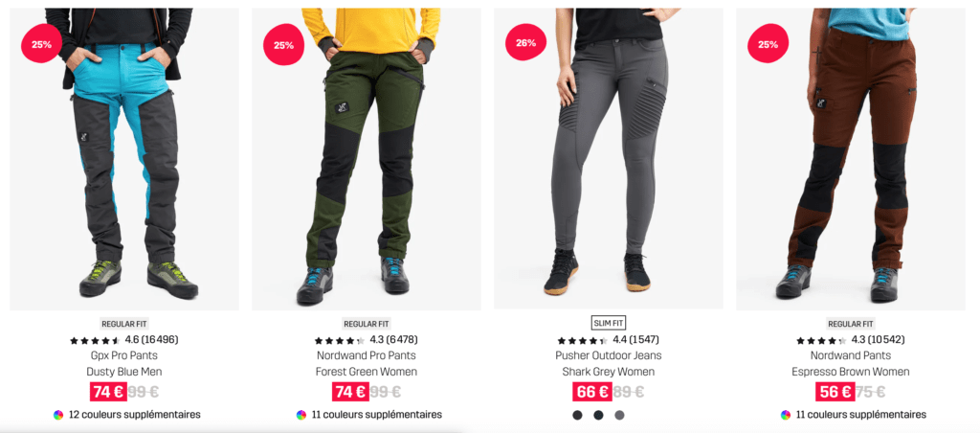
Task: Click the 26% discount badge on Pusher Jeans
Action: (525, 42)
